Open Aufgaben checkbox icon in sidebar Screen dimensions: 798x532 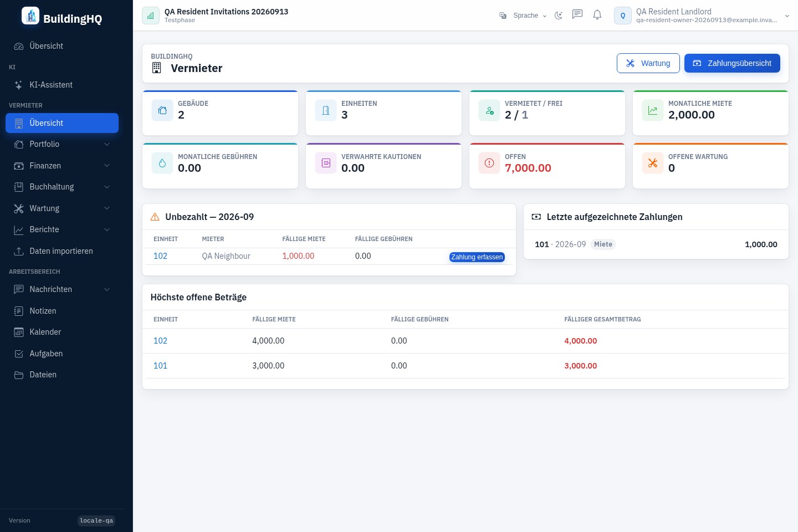click(x=19, y=354)
